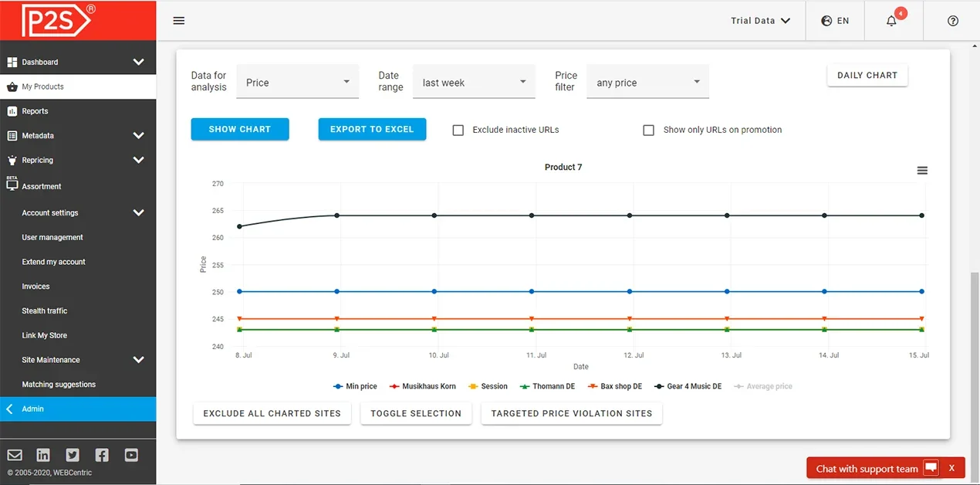Close the Chat with support team widget
Viewport: 980px width, 485px height.
tap(951, 468)
